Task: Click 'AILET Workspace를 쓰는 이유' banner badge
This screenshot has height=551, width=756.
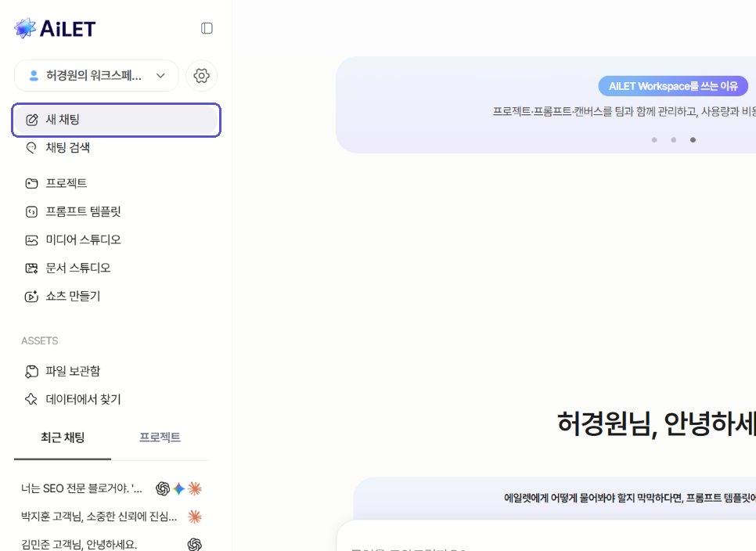Action: (673, 86)
